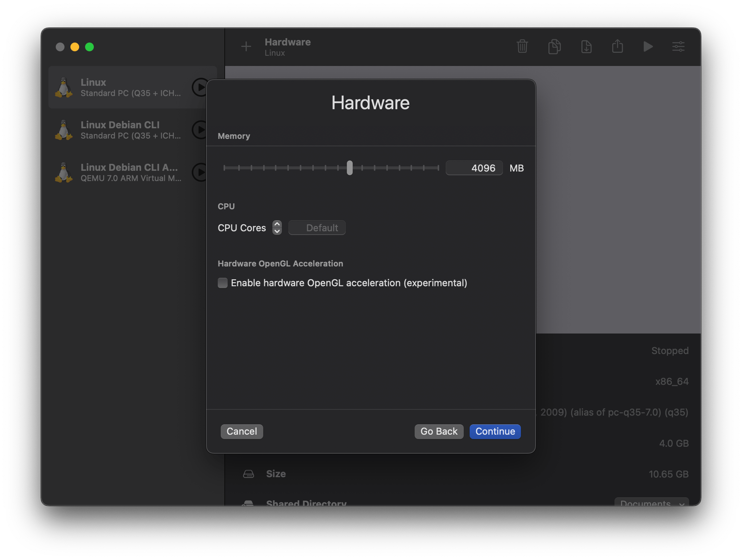
Task: Reset CPU cores to Default
Action: tap(317, 228)
